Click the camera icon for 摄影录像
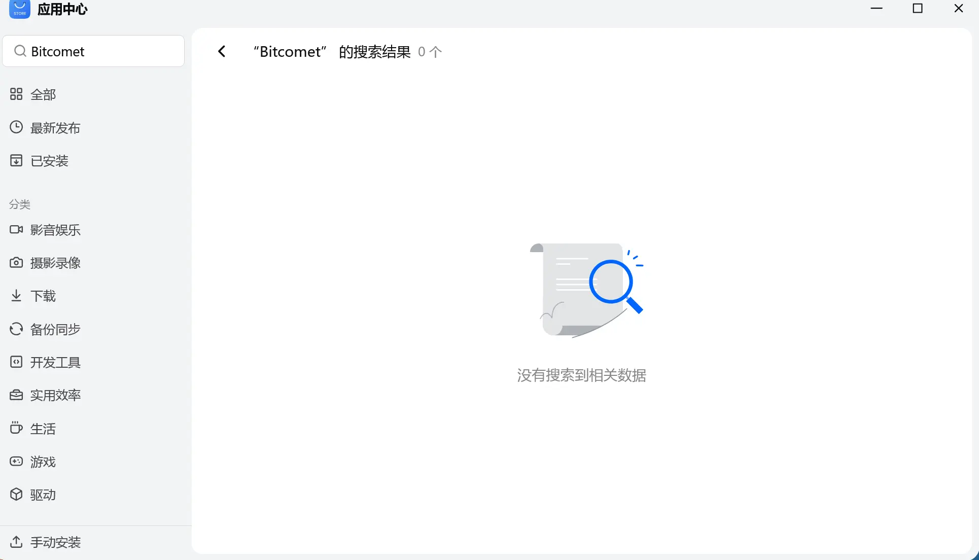 coord(16,263)
